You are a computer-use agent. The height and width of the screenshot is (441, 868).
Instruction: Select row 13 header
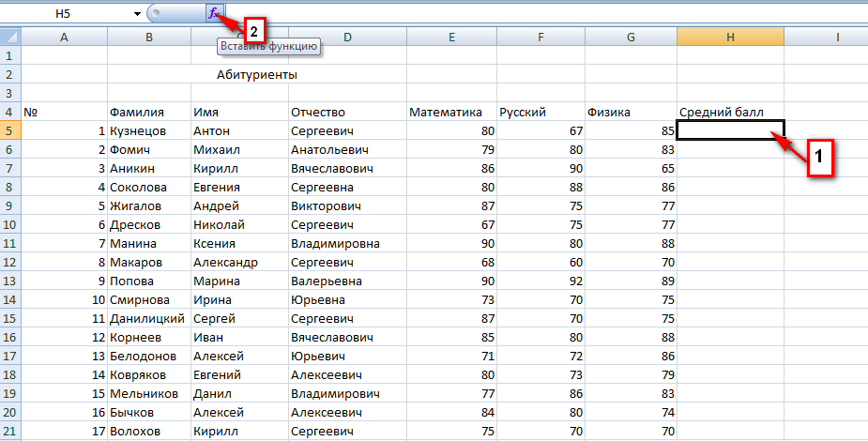click(x=10, y=281)
